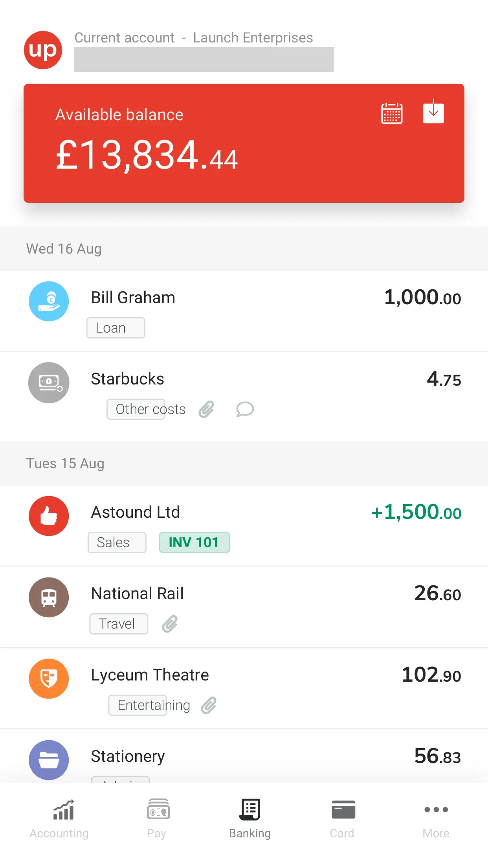Image resolution: width=488 pixels, height=868 pixels.
Task: Tap the Sales category tag
Action: pos(117,542)
